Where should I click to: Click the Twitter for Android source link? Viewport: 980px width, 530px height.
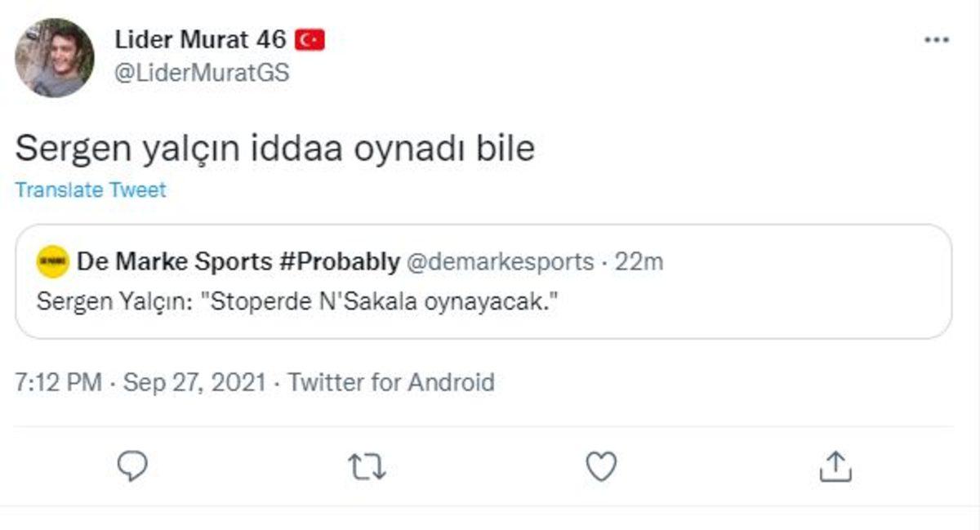(391, 382)
